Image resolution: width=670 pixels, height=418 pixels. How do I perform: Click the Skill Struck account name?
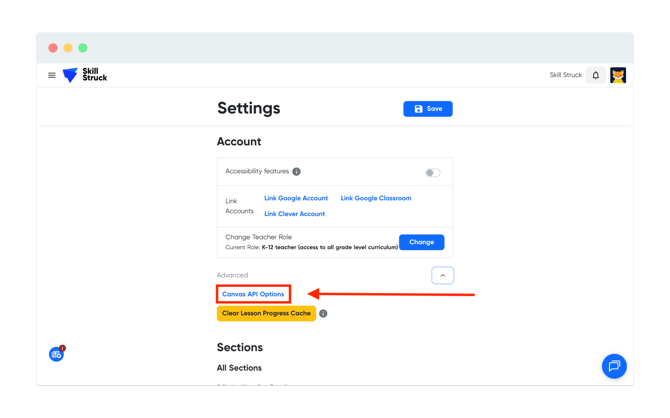point(565,75)
